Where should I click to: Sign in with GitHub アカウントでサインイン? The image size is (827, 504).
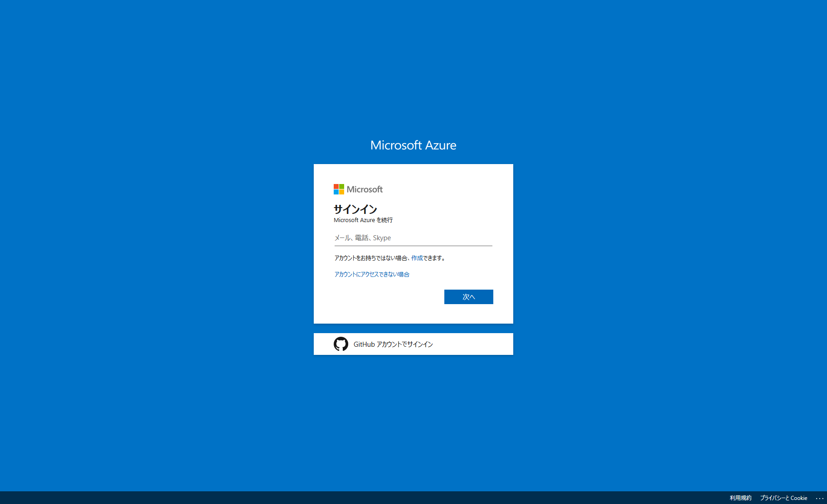413,344
